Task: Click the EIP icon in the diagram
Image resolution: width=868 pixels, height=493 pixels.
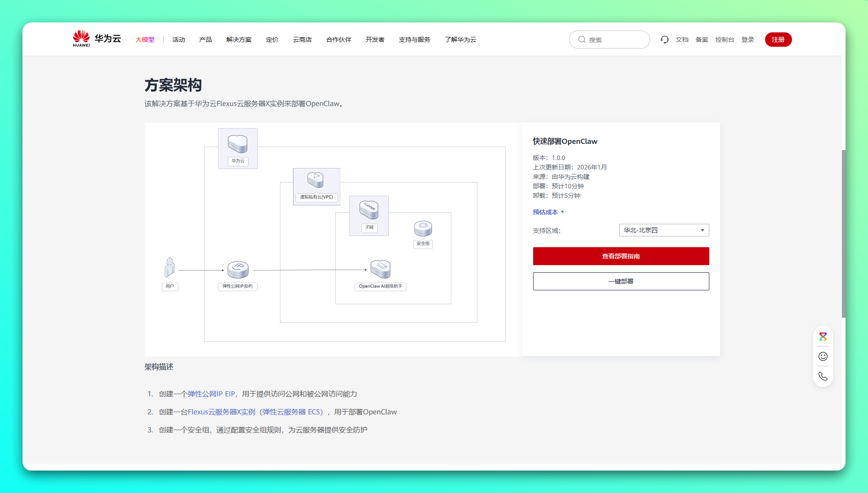Action: (x=238, y=270)
